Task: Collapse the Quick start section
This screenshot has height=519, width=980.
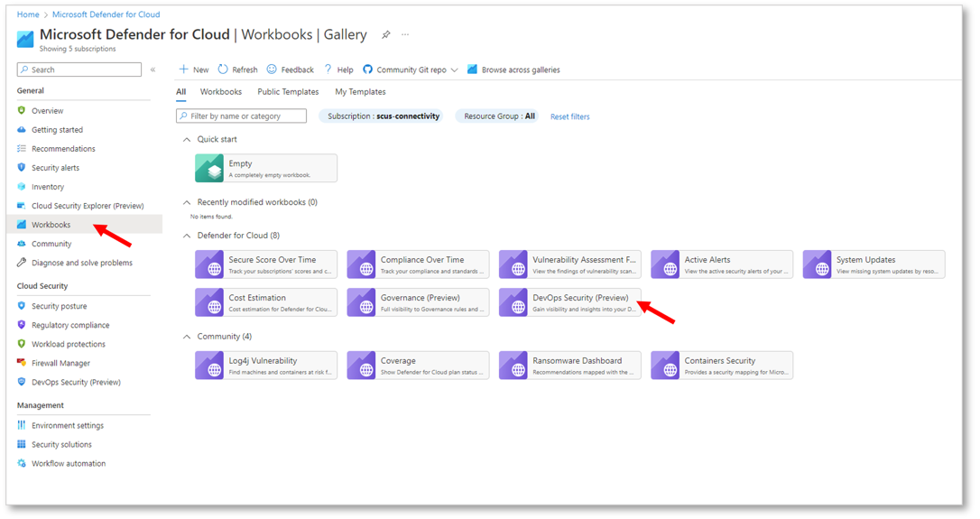Action: point(186,139)
